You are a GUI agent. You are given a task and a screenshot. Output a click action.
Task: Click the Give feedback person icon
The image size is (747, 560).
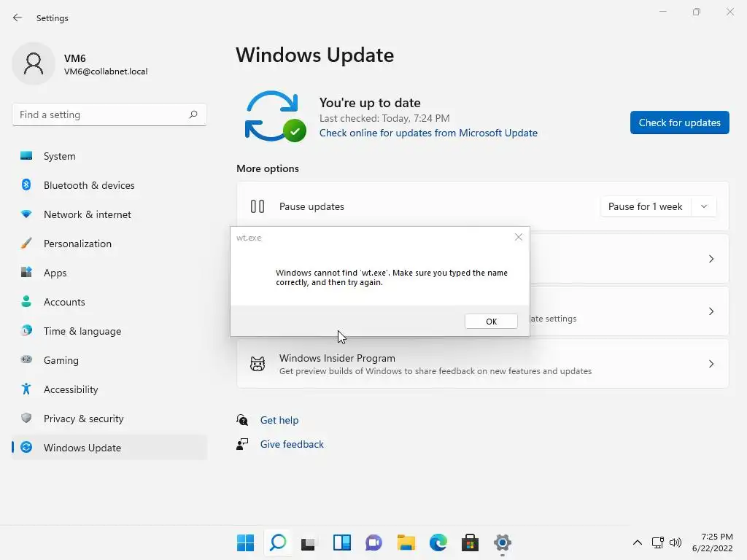tap(242, 444)
